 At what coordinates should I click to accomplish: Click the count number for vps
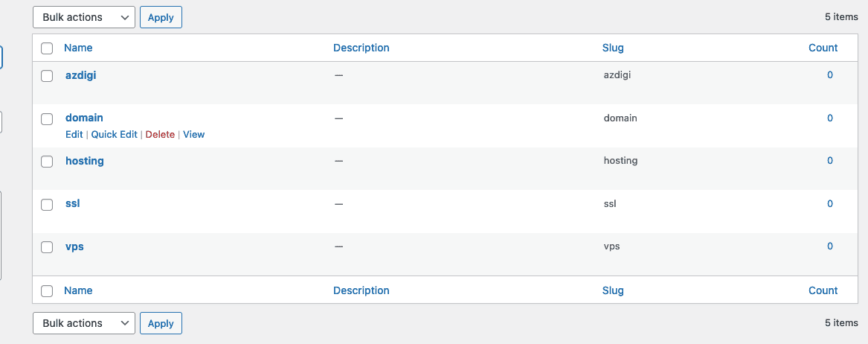830,246
